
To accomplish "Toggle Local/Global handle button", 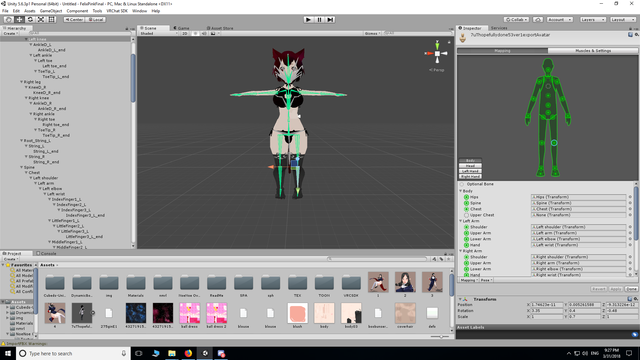I will coord(96,20).
